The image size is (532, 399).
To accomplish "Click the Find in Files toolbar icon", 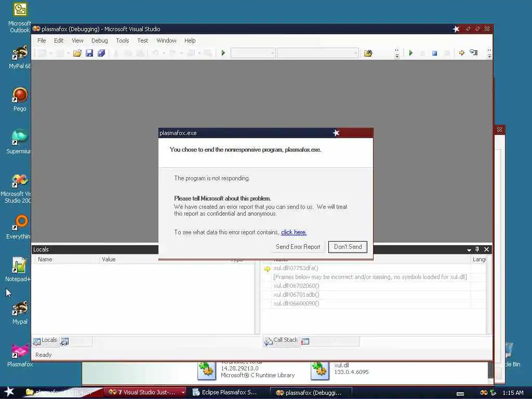I will 368,53.
